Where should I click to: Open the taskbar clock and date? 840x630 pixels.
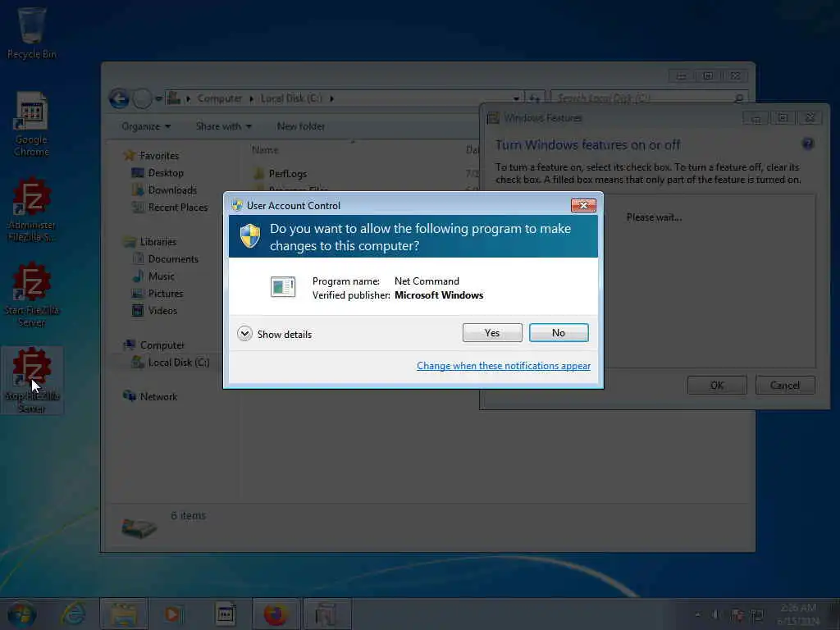[797, 614]
